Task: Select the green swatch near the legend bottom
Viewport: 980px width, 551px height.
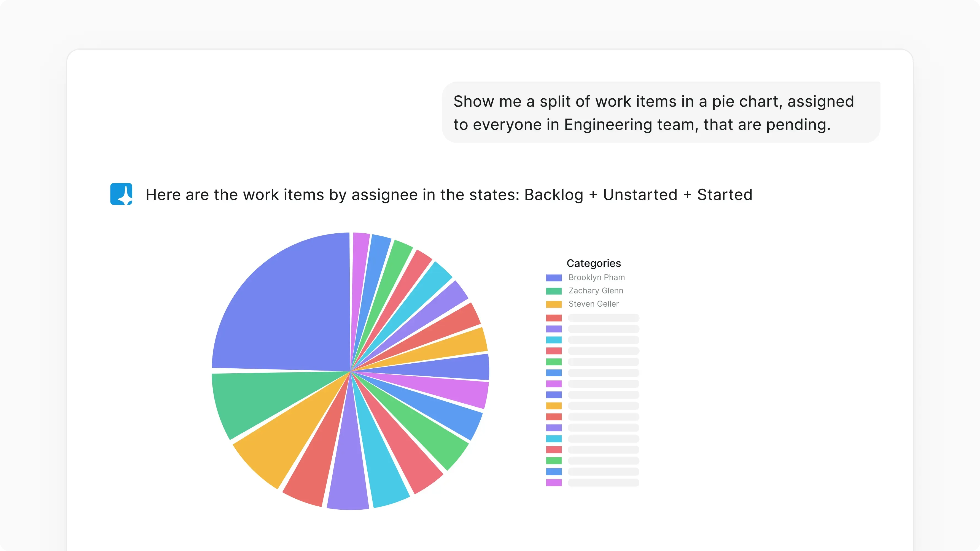Action: [554, 461]
